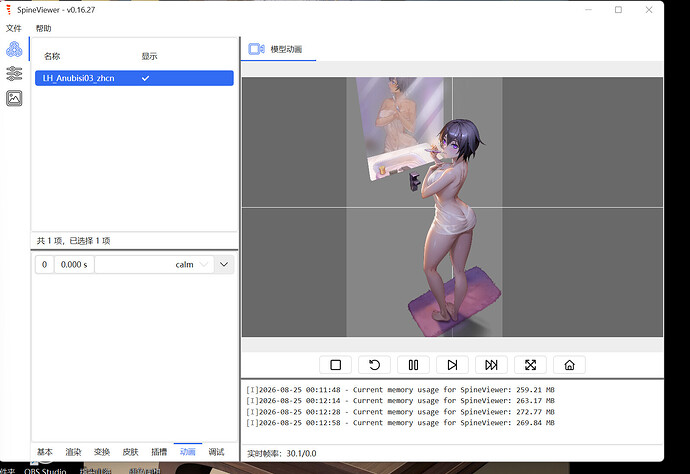Step forward one frame button
The height and width of the screenshot is (474, 690).
(452, 365)
